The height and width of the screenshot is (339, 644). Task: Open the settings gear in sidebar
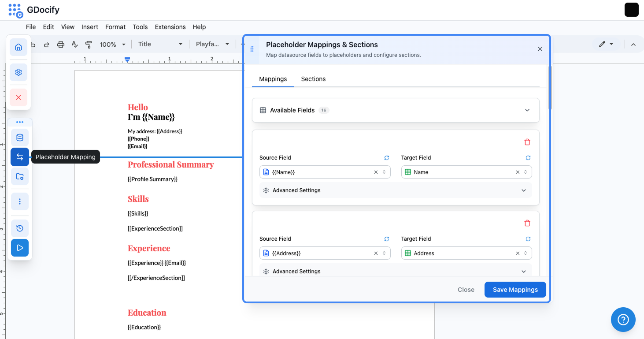pos(19,72)
